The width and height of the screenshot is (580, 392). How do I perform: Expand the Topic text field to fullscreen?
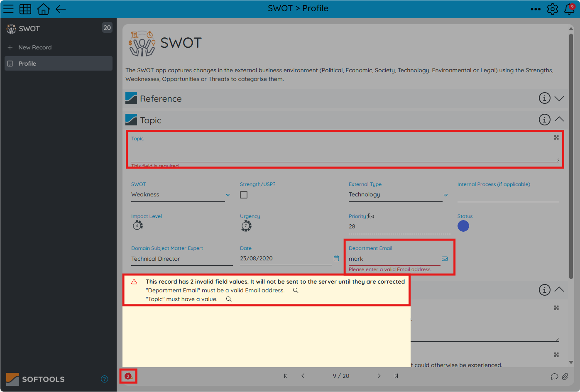click(556, 137)
